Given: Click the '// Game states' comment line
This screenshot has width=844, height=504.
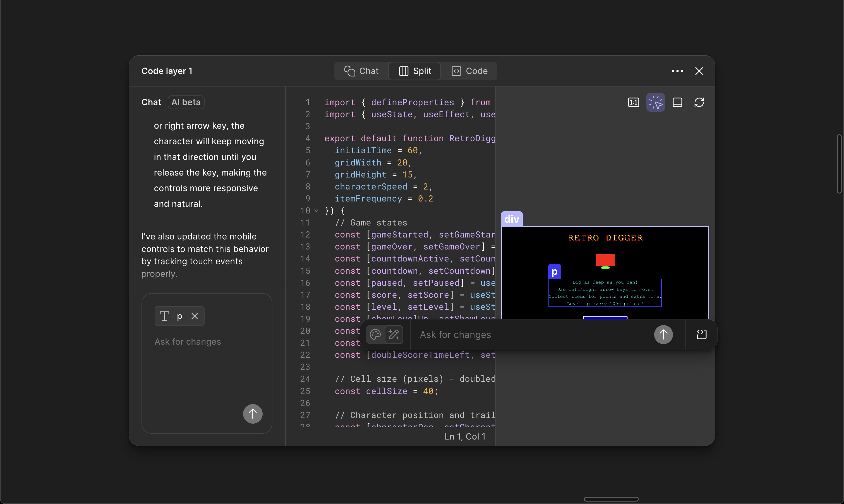Looking at the screenshot, I should (x=371, y=223).
